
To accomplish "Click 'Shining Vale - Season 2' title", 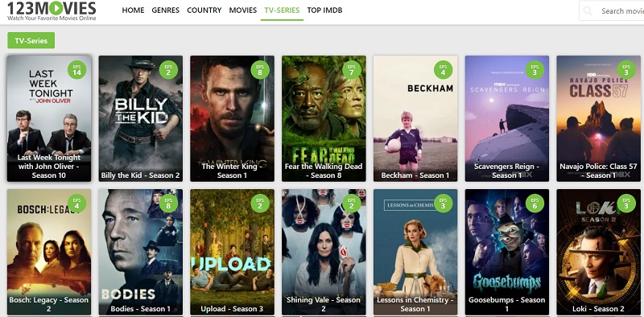I will pyautogui.click(x=324, y=304).
